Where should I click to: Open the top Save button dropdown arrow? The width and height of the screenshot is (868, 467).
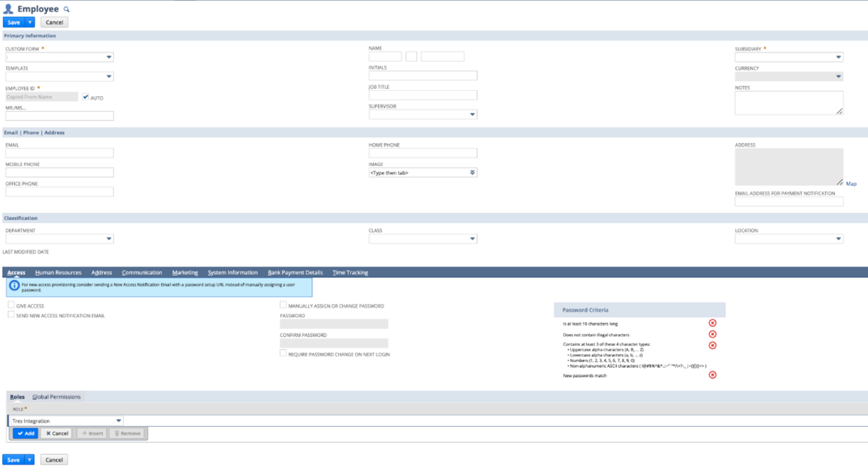click(x=30, y=22)
